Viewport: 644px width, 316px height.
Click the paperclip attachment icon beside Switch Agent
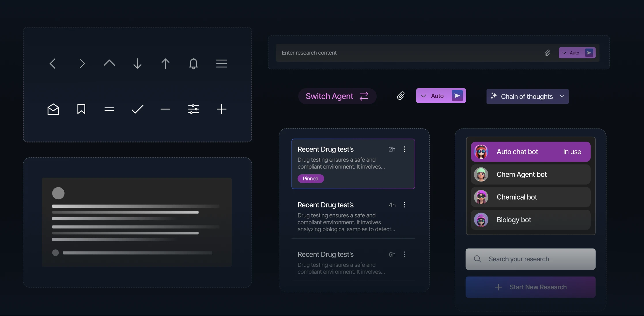pyautogui.click(x=401, y=96)
